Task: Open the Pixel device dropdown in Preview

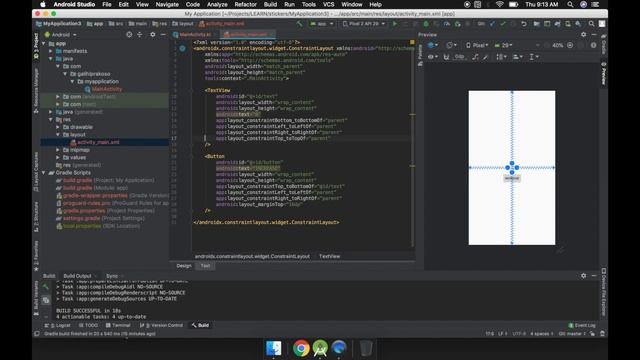Action: (477, 45)
